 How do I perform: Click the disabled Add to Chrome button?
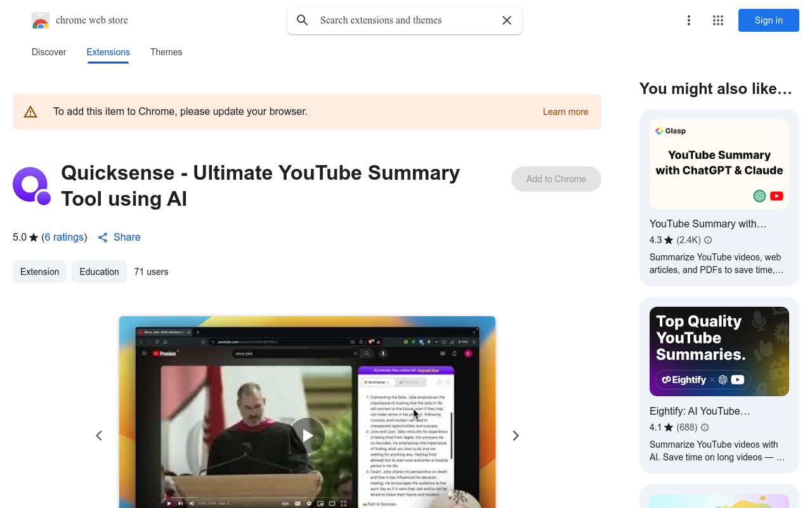click(x=556, y=179)
